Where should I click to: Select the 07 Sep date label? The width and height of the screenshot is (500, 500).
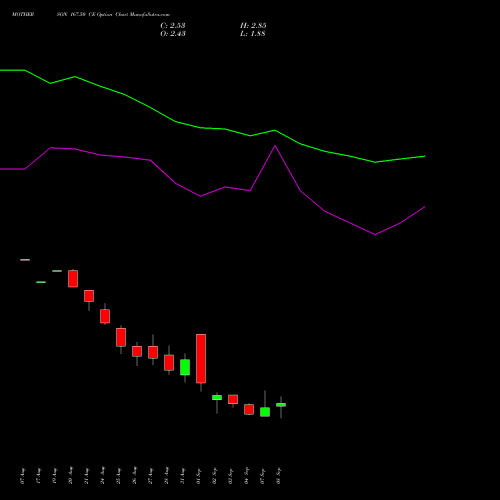click(x=262, y=476)
